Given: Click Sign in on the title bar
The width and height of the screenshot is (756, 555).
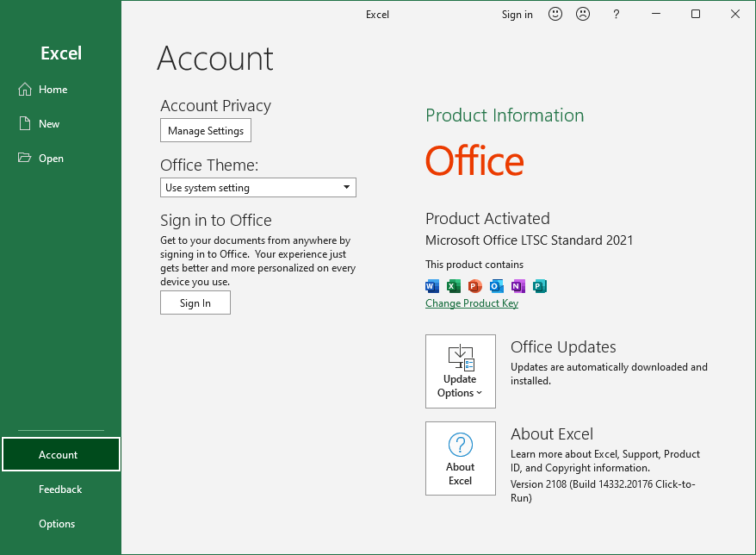Looking at the screenshot, I should coord(517,15).
